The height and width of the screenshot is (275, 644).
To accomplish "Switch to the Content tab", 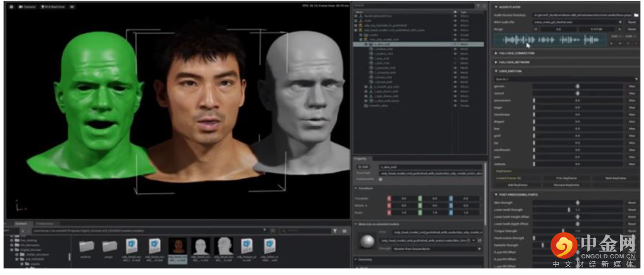I will (21, 223).
